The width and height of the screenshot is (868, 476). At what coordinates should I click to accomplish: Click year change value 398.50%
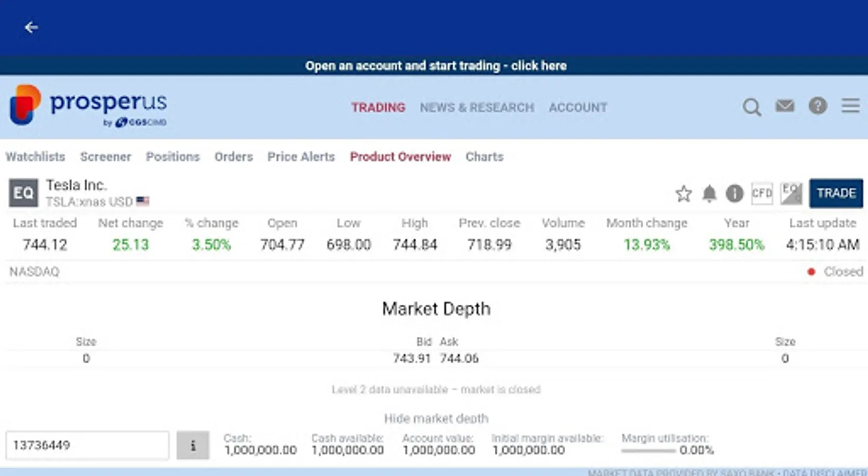click(x=737, y=245)
